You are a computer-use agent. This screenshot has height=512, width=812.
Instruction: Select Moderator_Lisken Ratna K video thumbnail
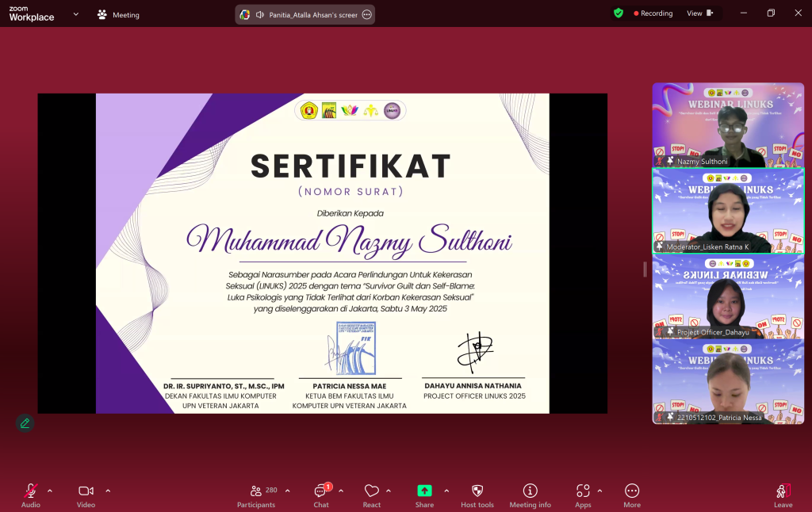[728, 211]
